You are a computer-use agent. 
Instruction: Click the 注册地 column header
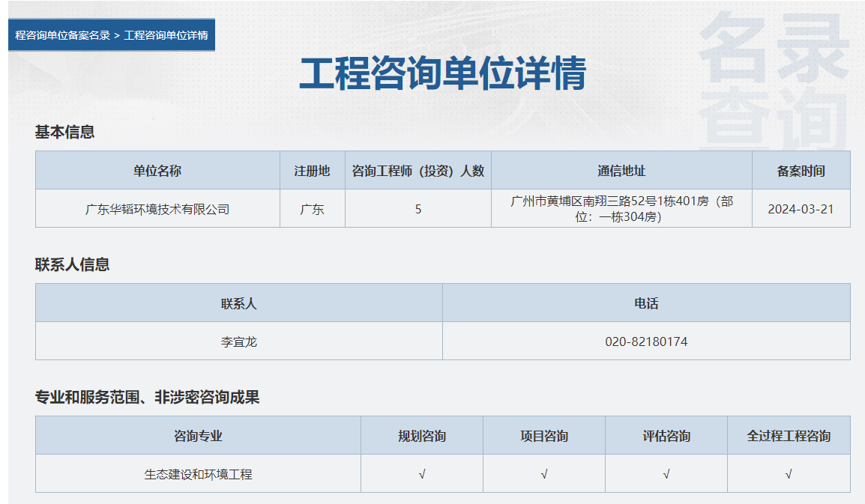pos(313,171)
